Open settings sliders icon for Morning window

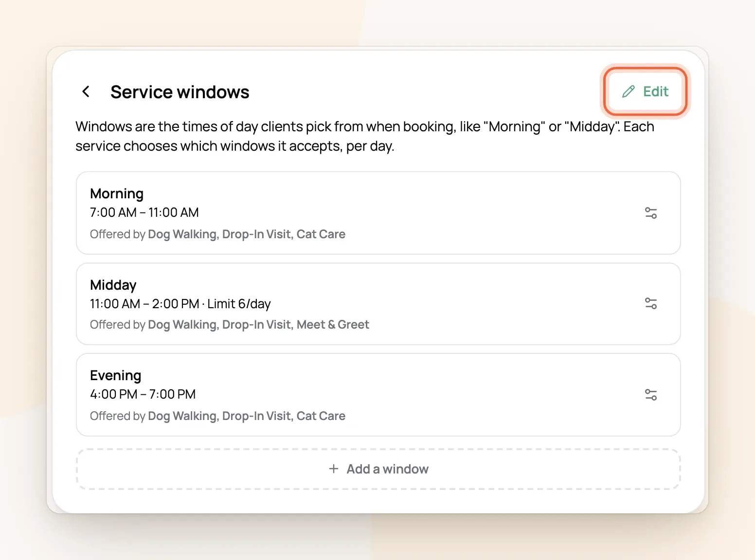point(650,213)
